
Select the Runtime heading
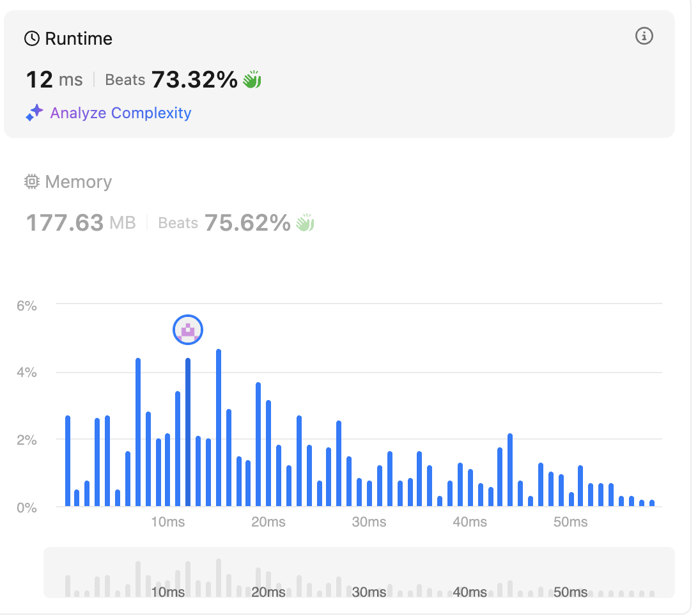[x=78, y=39]
